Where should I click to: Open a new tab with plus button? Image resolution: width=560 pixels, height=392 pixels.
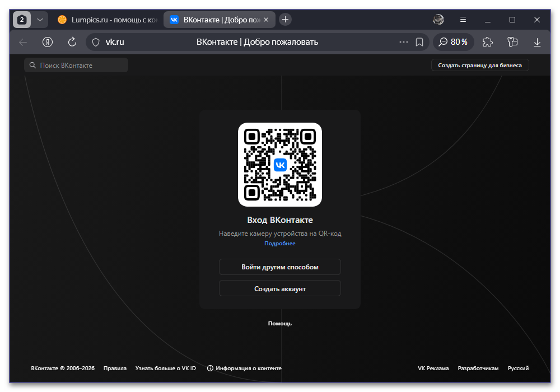285,20
